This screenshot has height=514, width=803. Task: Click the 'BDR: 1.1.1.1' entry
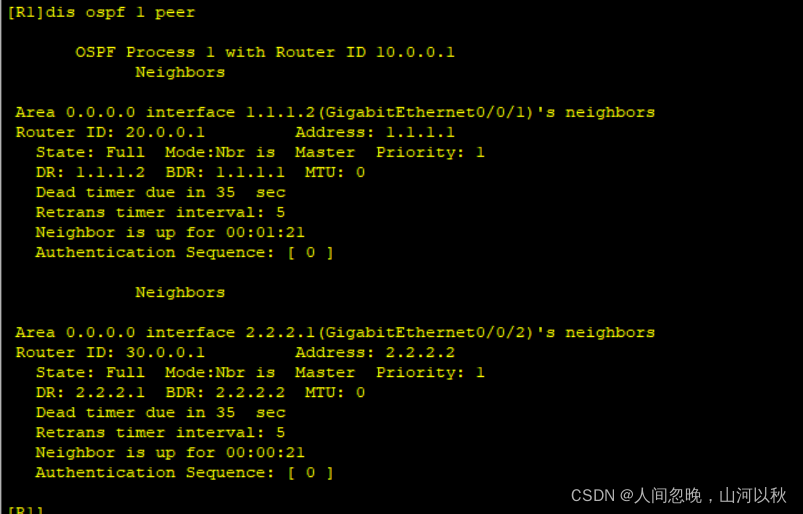[x=225, y=172]
